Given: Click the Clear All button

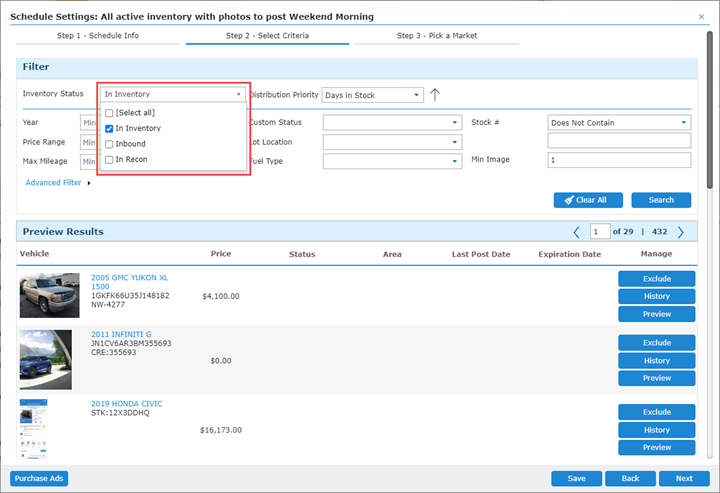Looking at the screenshot, I should point(588,200).
